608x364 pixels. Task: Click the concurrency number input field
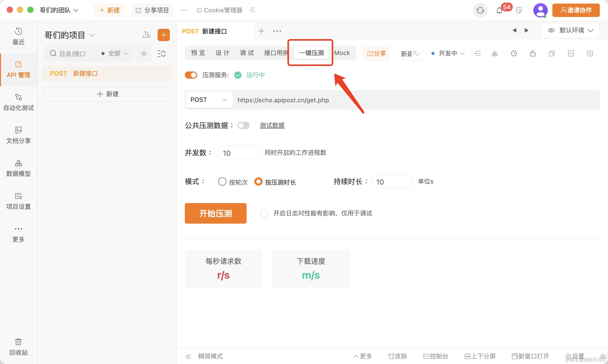tap(239, 153)
